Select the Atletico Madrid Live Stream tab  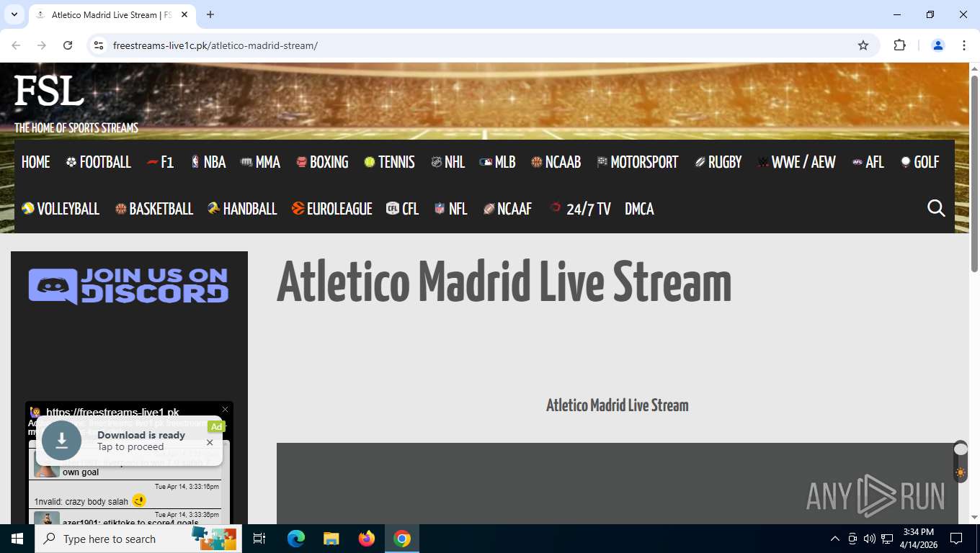[112, 14]
